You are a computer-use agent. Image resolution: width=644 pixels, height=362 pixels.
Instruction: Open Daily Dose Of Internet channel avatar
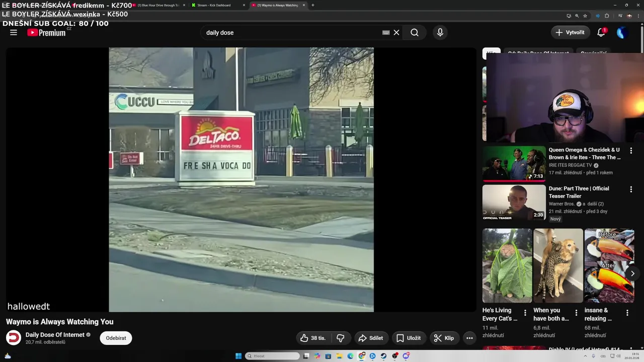click(14, 338)
